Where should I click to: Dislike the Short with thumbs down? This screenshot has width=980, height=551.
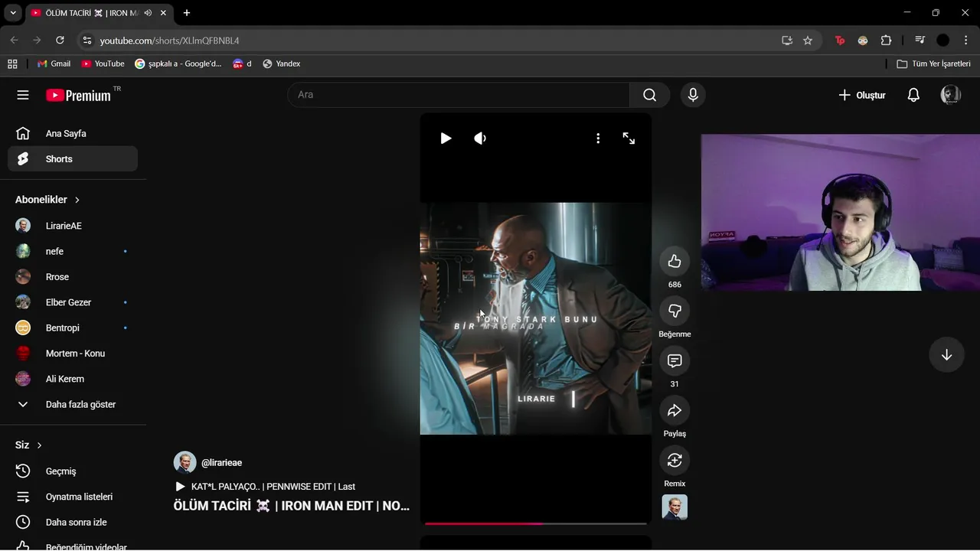click(675, 311)
